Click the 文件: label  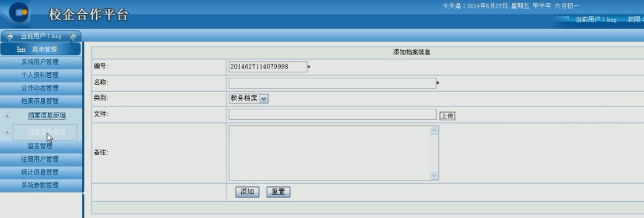[x=101, y=114]
